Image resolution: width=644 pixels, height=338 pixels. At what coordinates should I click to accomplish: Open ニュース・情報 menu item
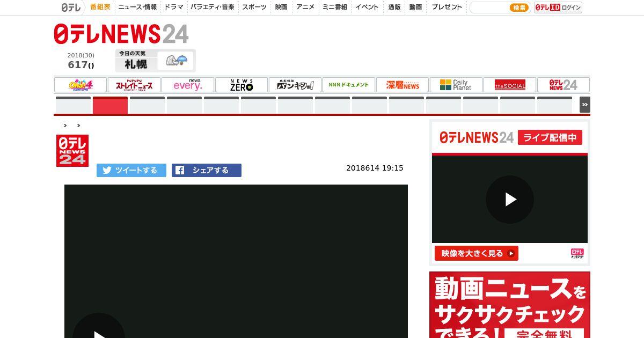pos(137,7)
